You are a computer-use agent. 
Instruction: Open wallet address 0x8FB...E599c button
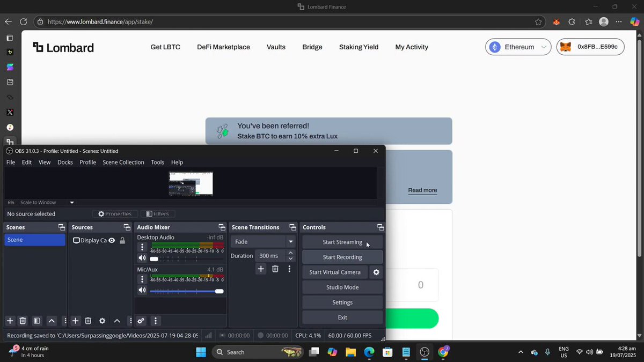[x=590, y=47]
